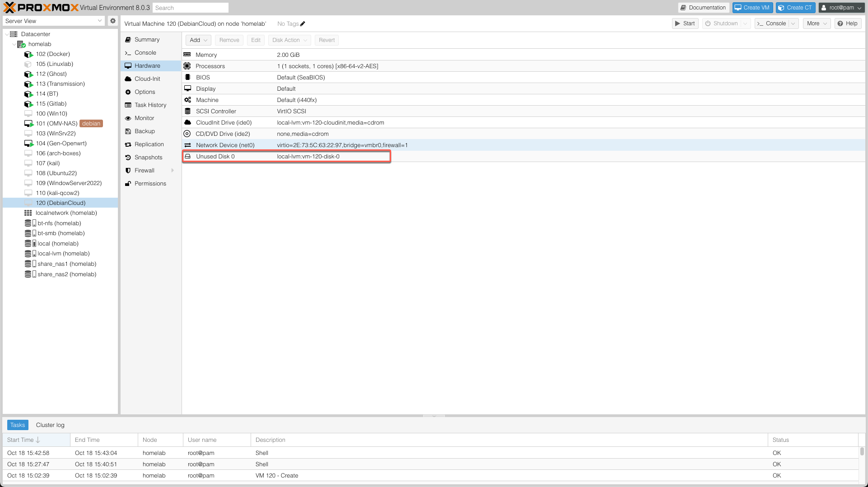Viewport: 868px width, 487px height.
Task: Select 109 (WindowServer2022) in the tree
Action: [69, 183]
